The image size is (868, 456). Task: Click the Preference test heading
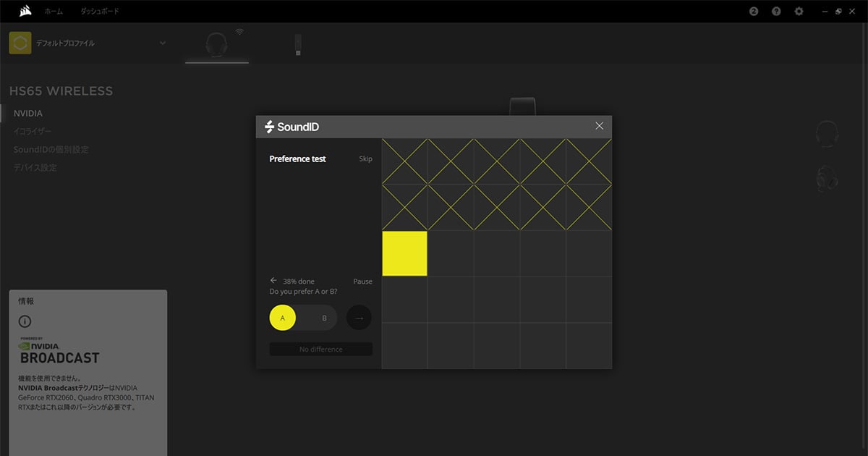[297, 159]
